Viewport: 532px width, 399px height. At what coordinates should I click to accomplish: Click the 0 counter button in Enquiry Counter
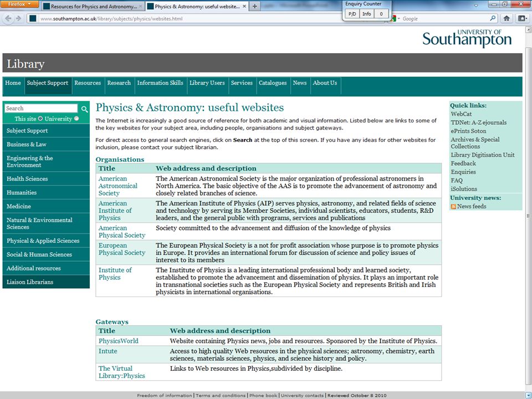(381, 14)
